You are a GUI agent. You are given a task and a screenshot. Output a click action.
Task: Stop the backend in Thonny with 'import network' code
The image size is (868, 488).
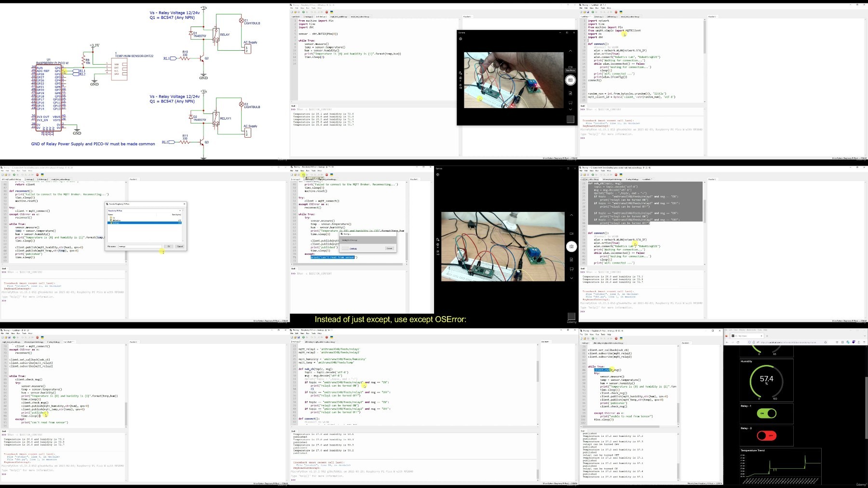tap(616, 12)
